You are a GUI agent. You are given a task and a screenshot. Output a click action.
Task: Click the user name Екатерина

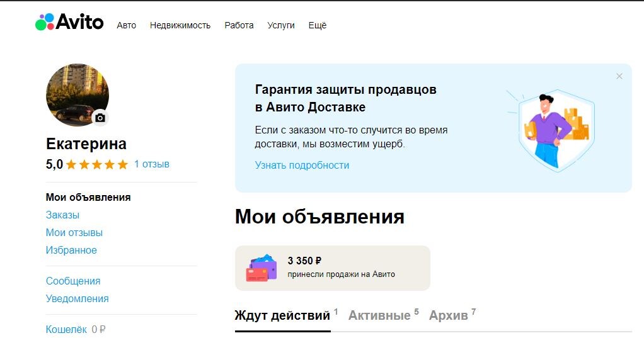[86, 144]
